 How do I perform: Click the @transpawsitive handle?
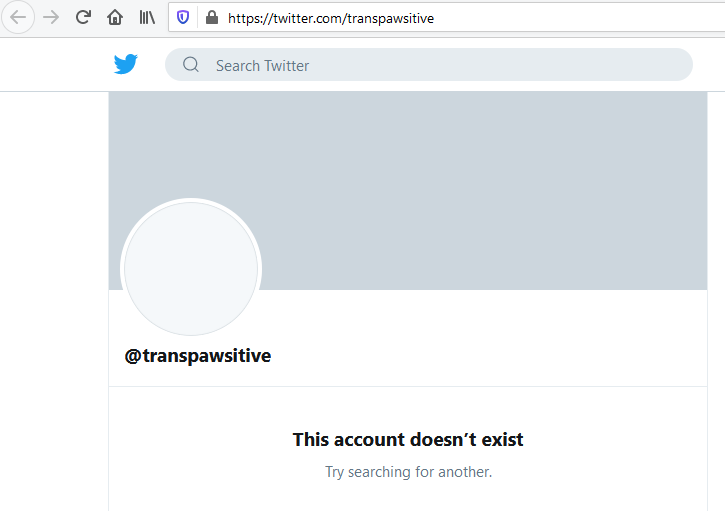pos(198,356)
